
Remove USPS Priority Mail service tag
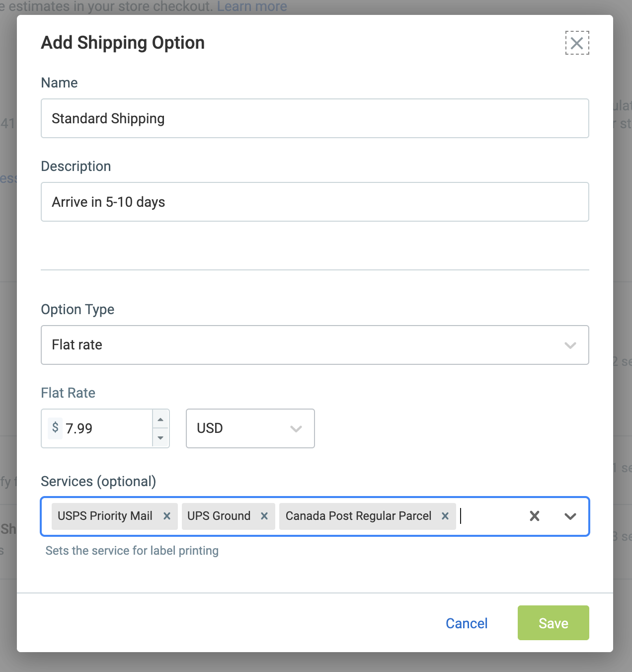coord(167,516)
